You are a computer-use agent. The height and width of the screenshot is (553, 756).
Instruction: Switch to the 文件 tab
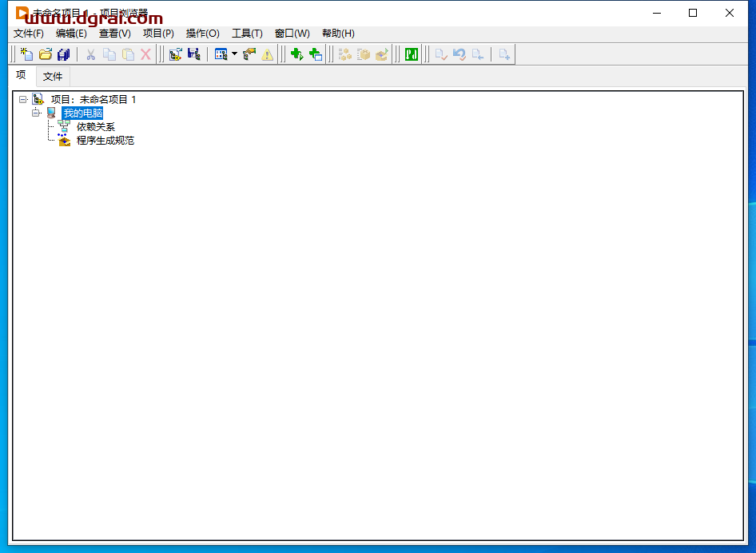[53, 76]
